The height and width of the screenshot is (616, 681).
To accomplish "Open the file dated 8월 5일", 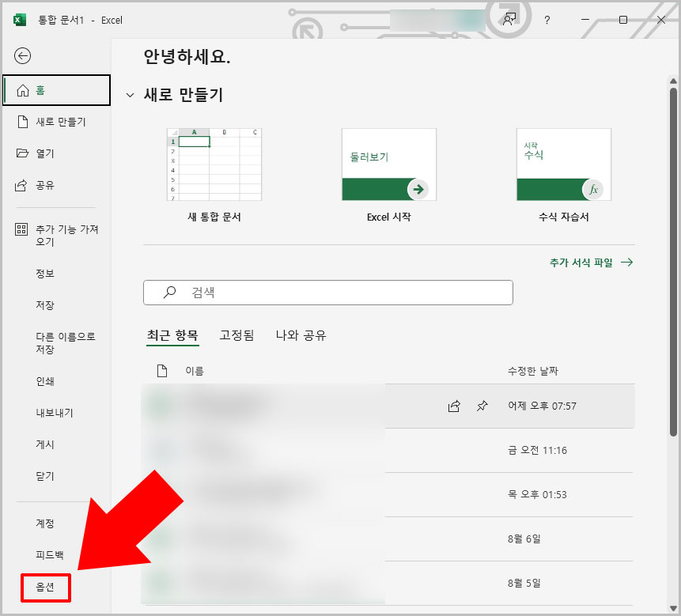I will 388,584.
